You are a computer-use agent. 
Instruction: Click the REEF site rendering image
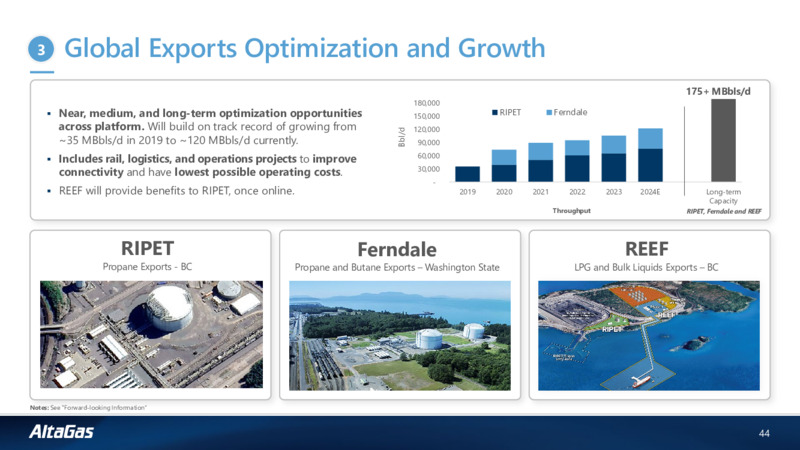tap(648, 336)
